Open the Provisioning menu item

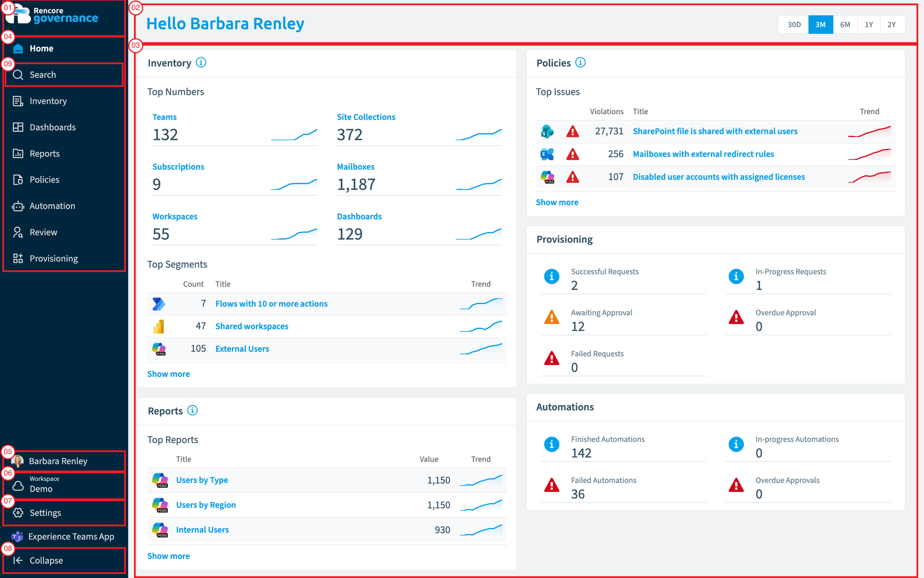click(x=64, y=258)
